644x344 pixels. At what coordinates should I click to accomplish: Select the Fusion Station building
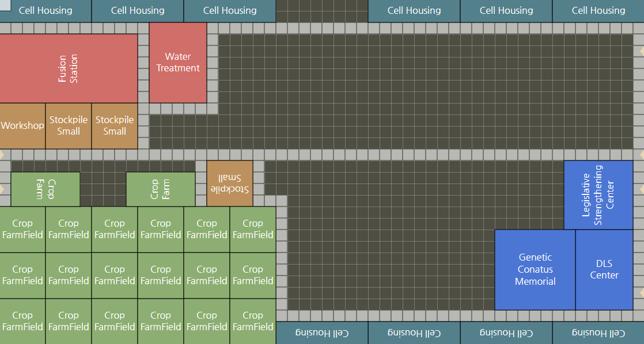(x=69, y=68)
